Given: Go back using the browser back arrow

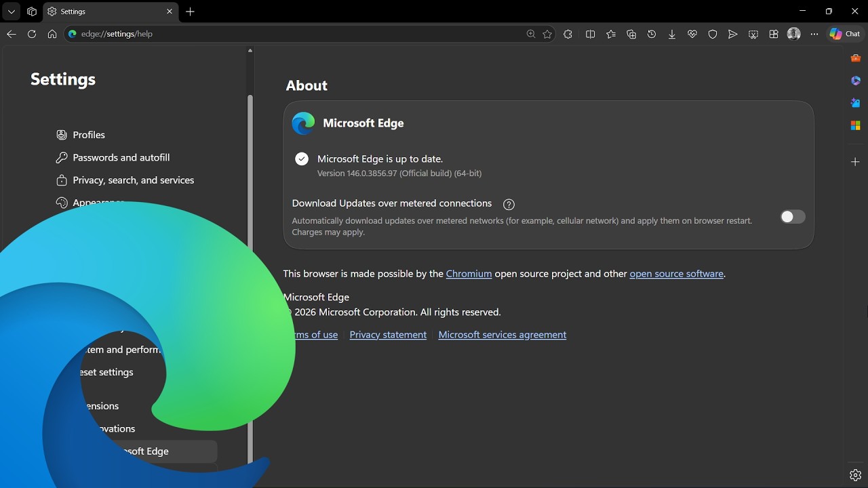Looking at the screenshot, I should coord(11,34).
